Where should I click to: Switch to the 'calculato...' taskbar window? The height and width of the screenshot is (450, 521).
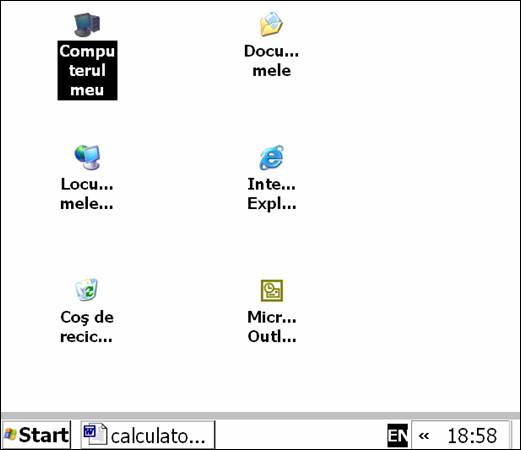pos(148,435)
